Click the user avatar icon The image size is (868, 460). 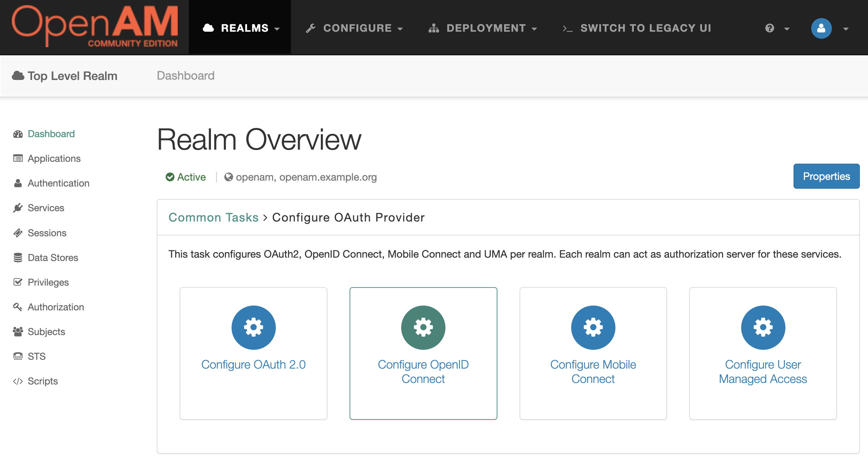point(821,28)
